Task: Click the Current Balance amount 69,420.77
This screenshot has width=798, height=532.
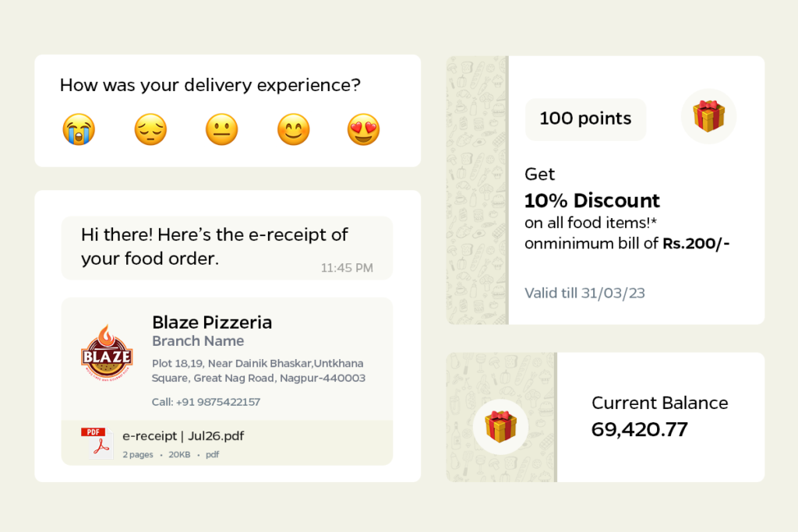Action: [x=640, y=428]
